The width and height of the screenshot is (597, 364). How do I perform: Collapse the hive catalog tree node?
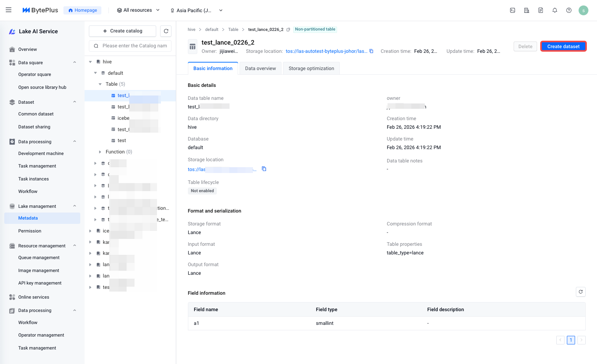pyautogui.click(x=90, y=62)
